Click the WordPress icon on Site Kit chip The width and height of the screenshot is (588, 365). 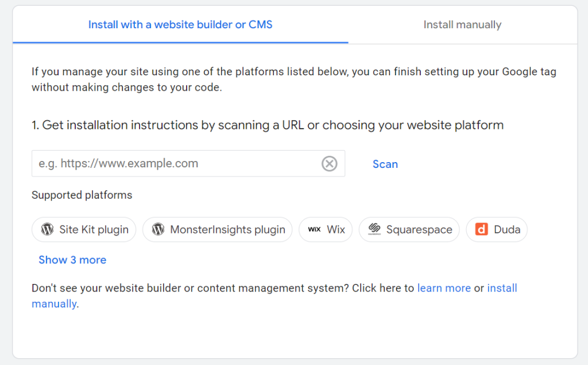pos(48,229)
